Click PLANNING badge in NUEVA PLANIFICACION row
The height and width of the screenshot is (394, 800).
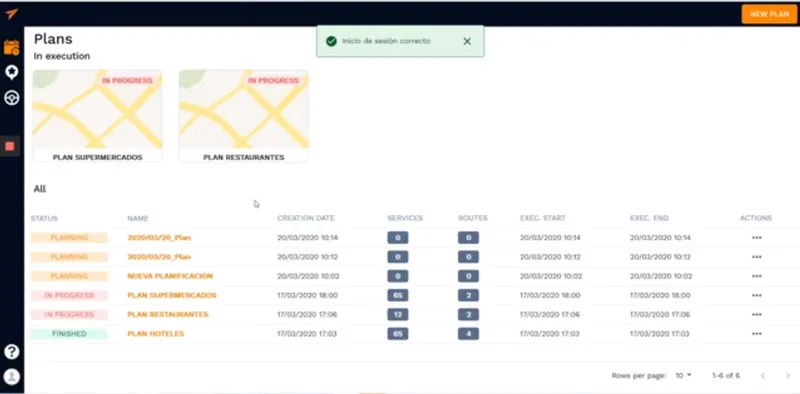69,276
